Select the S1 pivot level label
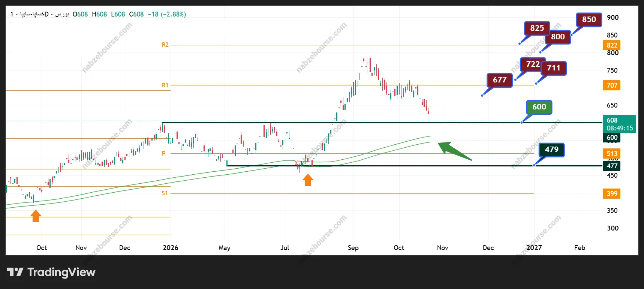The width and height of the screenshot is (644, 289). click(x=165, y=193)
